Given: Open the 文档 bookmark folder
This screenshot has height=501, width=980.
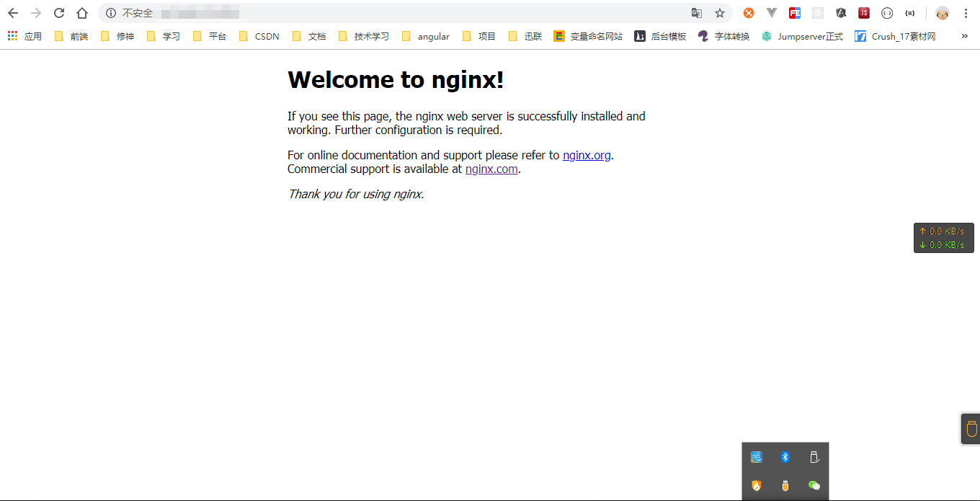Looking at the screenshot, I should click(309, 36).
